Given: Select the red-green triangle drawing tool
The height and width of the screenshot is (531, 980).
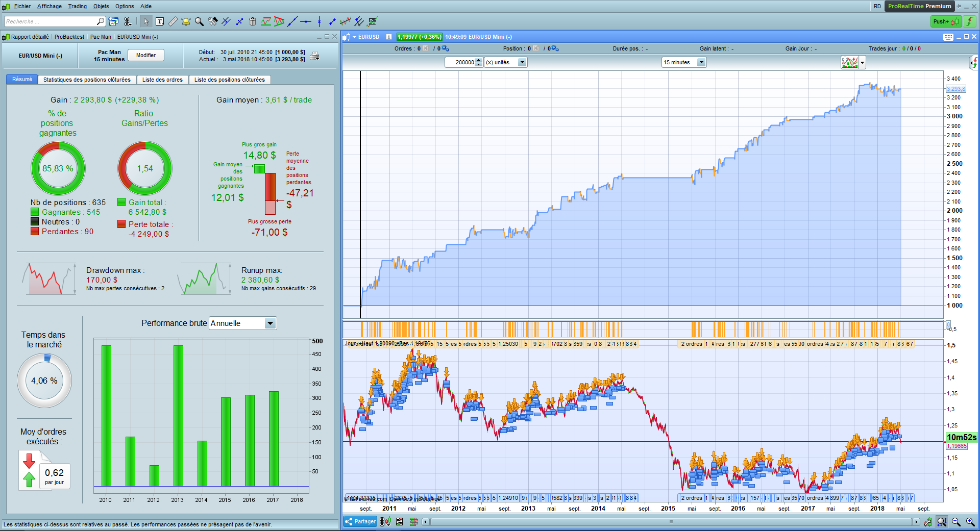Looking at the screenshot, I should click(x=279, y=21).
